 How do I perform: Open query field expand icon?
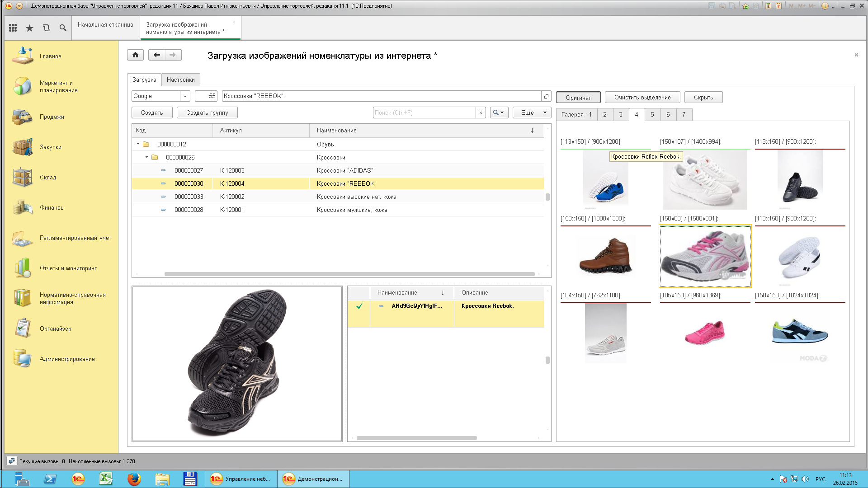click(546, 96)
